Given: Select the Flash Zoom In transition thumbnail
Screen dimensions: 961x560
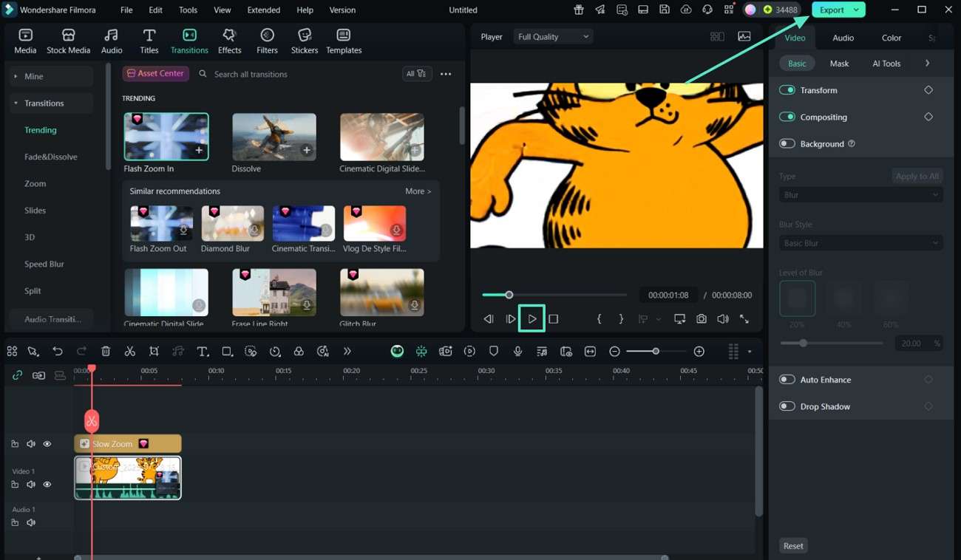Looking at the screenshot, I should tap(166, 137).
